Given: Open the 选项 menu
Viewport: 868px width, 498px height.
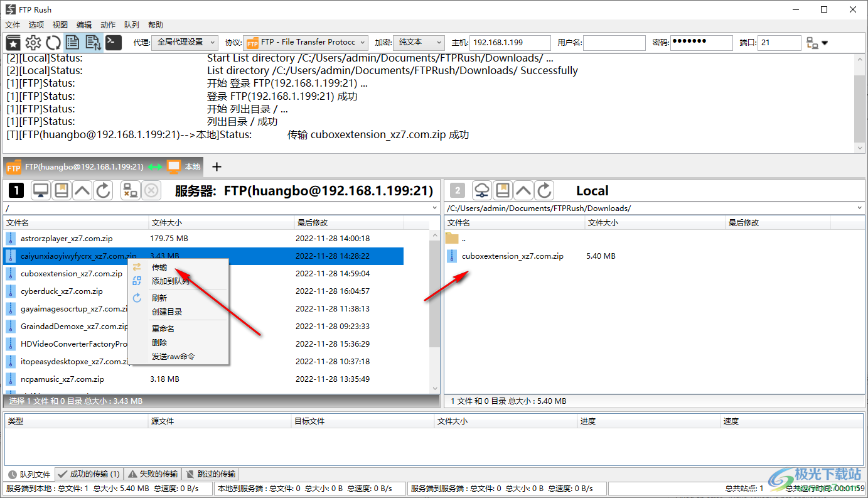Looking at the screenshot, I should pos(36,25).
